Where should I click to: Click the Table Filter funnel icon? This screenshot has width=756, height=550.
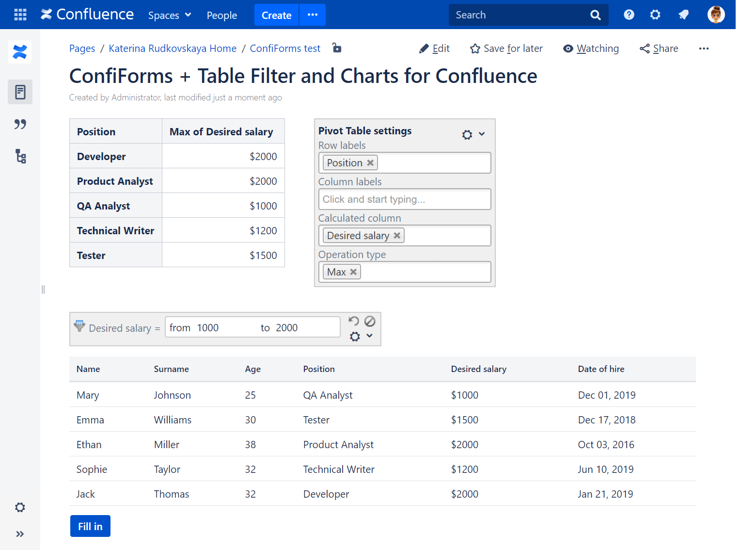tap(79, 326)
